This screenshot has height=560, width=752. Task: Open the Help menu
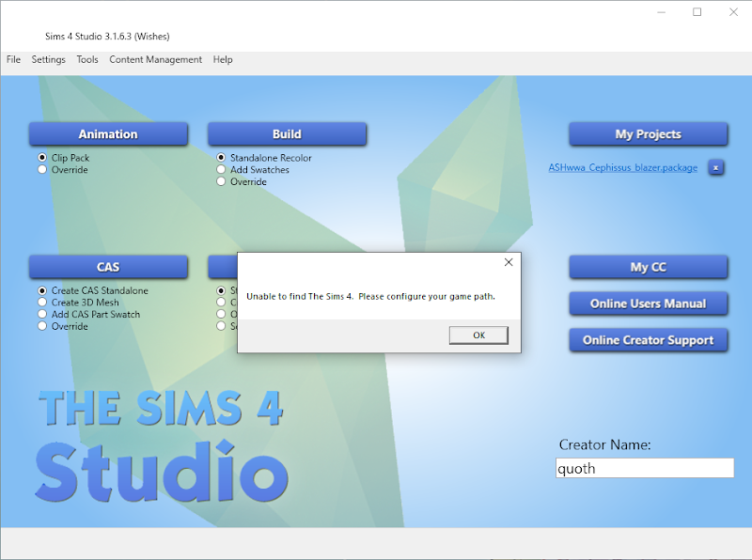(223, 59)
